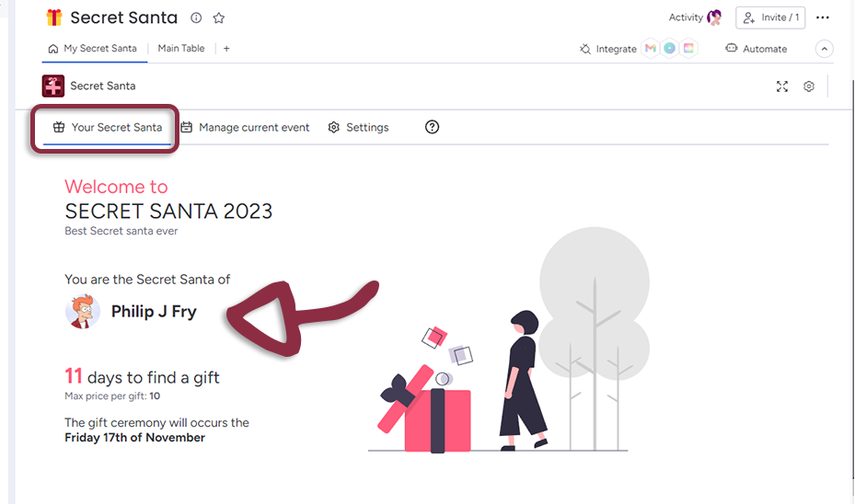Screen dimensions: 855x504
Task: Click the Integrate button
Action: [607, 49]
